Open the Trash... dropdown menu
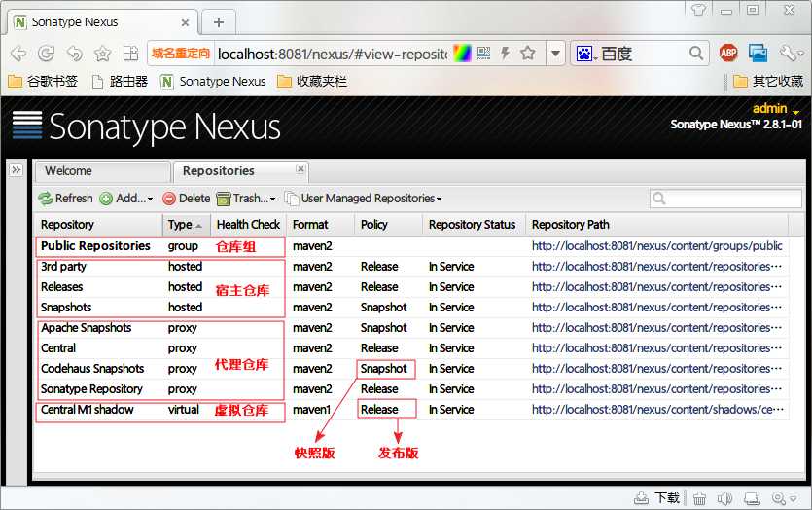Viewport: 812px width, 510px height. tap(246, 199)
